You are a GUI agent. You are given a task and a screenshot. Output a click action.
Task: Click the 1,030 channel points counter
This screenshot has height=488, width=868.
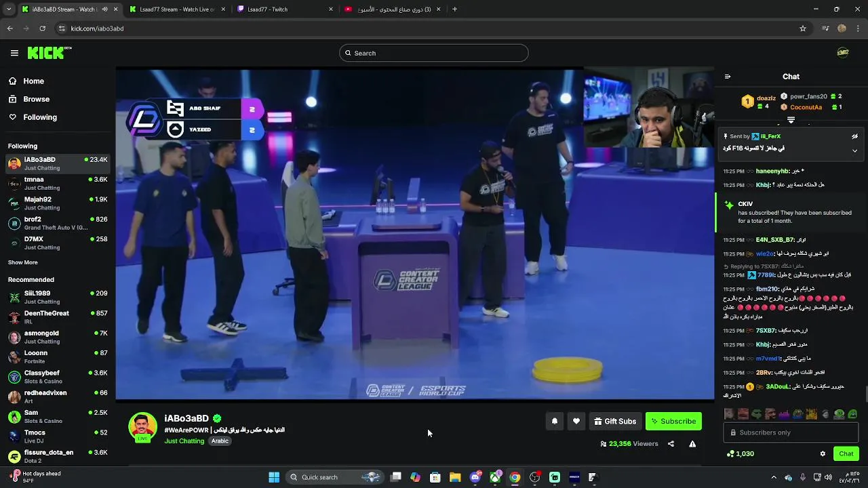click(740, 454)
